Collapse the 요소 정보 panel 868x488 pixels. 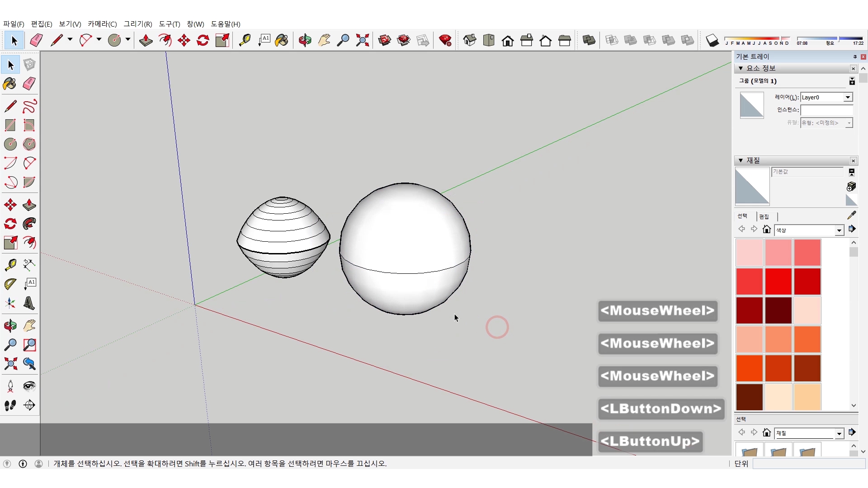coord(741,68)
